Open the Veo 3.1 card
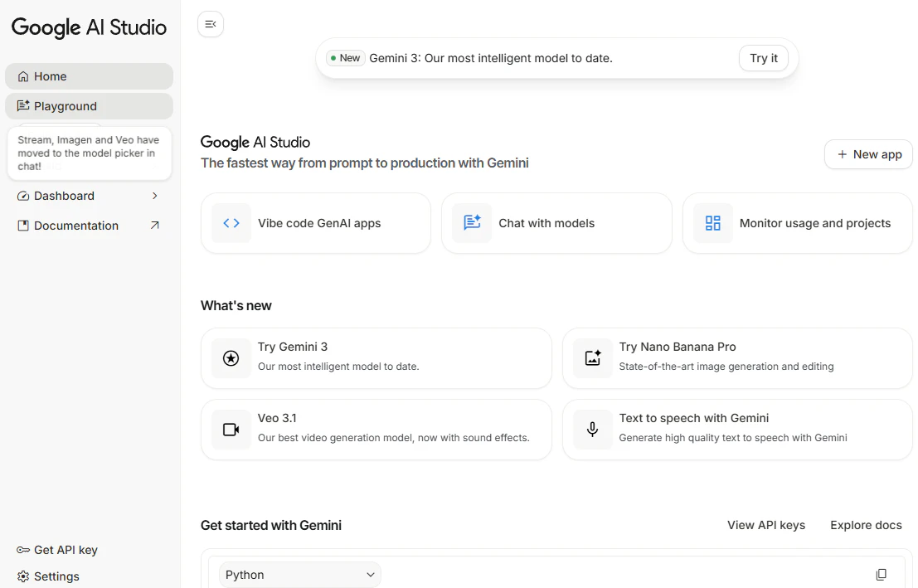Screen dimensions: 918x588 tap(376, 430)
